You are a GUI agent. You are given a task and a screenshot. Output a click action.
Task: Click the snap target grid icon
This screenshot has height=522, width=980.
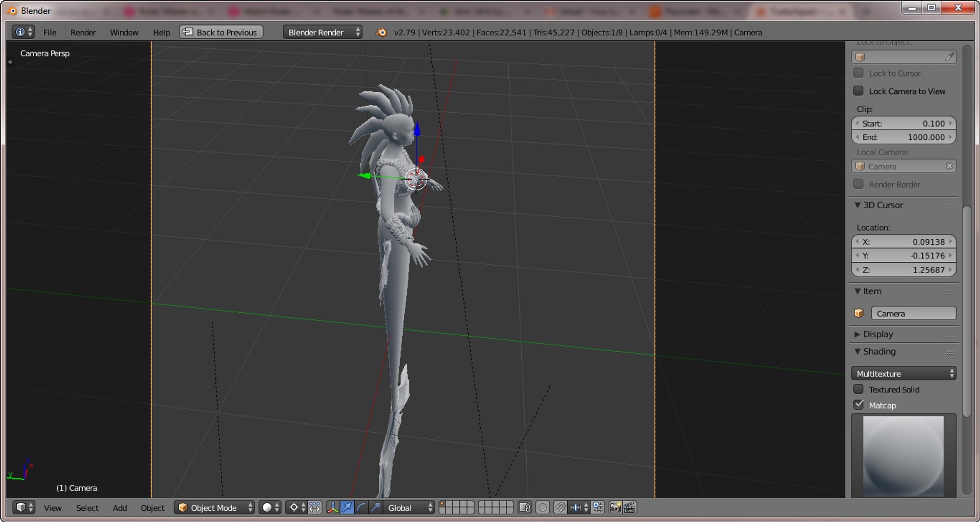[x=598, y=508]
